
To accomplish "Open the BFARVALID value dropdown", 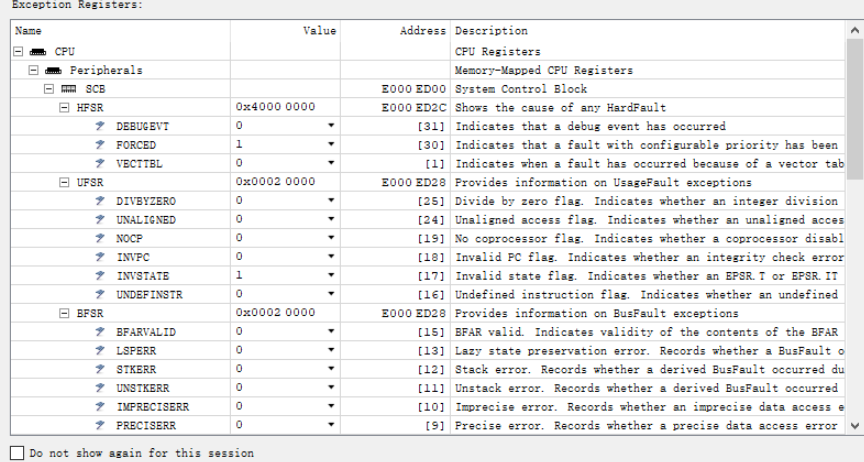I will click(330, 332).
